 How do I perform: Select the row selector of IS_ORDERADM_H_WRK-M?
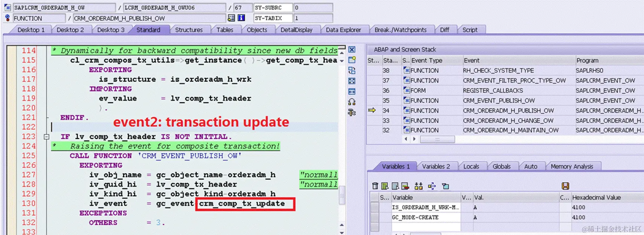tap(375, 207)
